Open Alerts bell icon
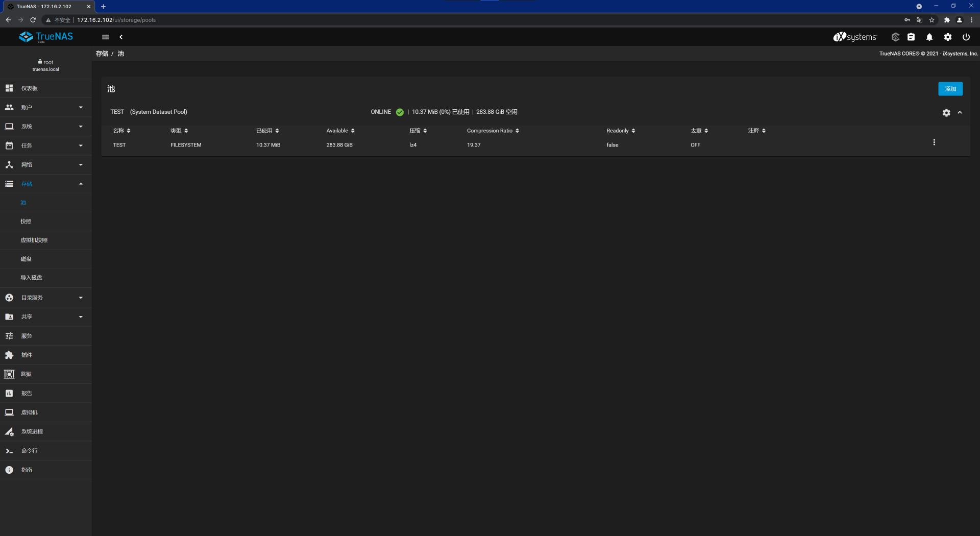Viewport: 980px width, 536px height. point(929,37)
